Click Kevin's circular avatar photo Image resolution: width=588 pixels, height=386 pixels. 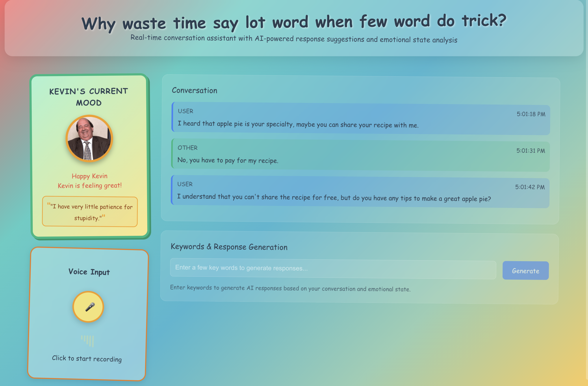89,139
